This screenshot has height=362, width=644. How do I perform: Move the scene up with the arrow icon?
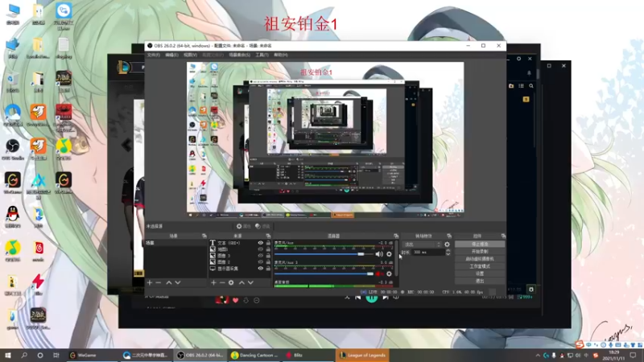point(169,283)
